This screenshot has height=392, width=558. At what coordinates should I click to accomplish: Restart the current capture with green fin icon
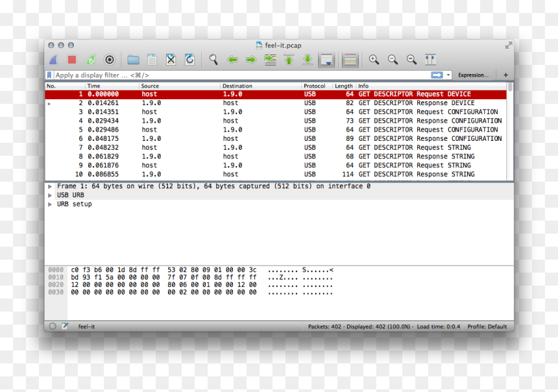(x=91, y=60)
